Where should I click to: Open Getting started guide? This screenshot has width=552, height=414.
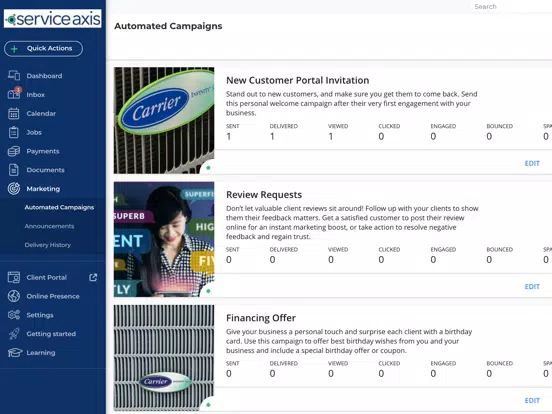click(51, 334)
